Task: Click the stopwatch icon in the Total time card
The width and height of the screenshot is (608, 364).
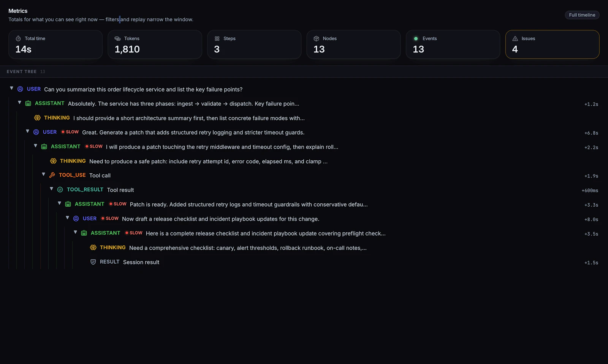Action: pyautogui.click(x=18, y=38)
